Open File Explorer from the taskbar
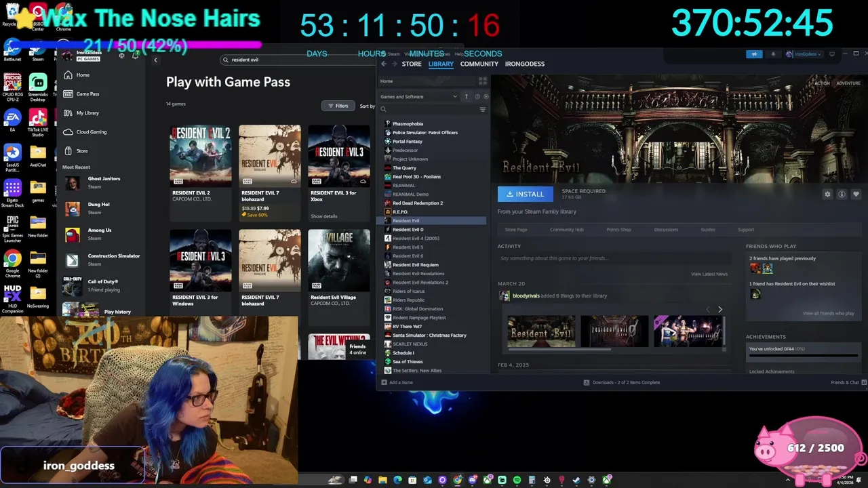The height and width of the screenshot is (488, 868). click(x=382, y=480)
